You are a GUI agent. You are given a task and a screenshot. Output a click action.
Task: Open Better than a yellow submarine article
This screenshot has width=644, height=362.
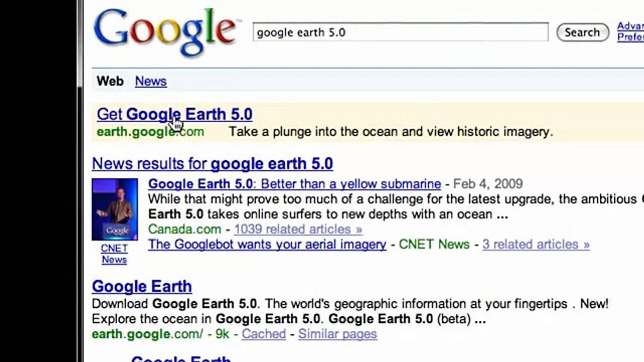(294, 184)
